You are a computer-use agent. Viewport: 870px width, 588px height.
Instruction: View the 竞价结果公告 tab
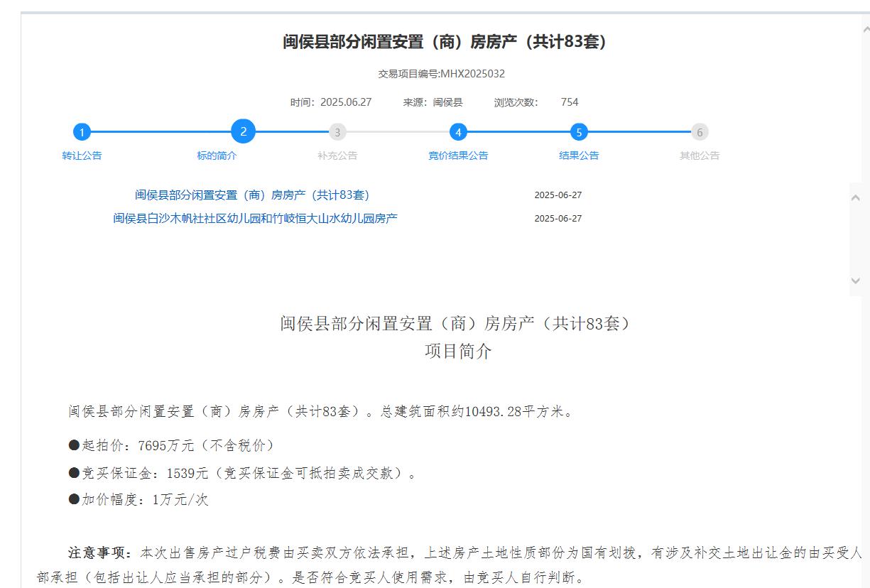pyautogui.click(x=458, y=156)
